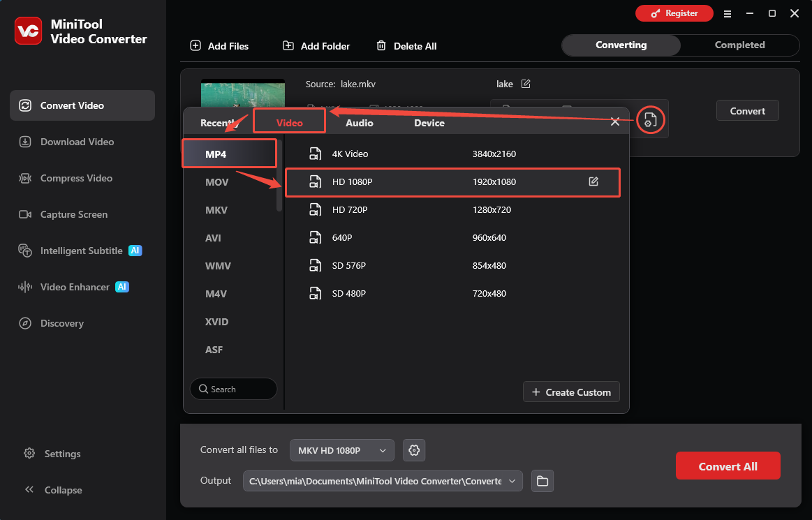Image resolution: width=812 pixels, height=520 pixels.
Task: Click the open output folder icon
Action: 542,481
